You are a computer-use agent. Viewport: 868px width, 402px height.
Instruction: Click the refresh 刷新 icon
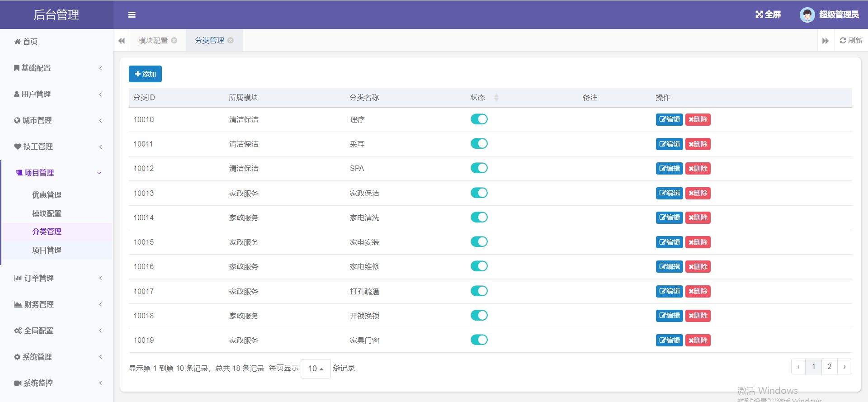(843, 41)
